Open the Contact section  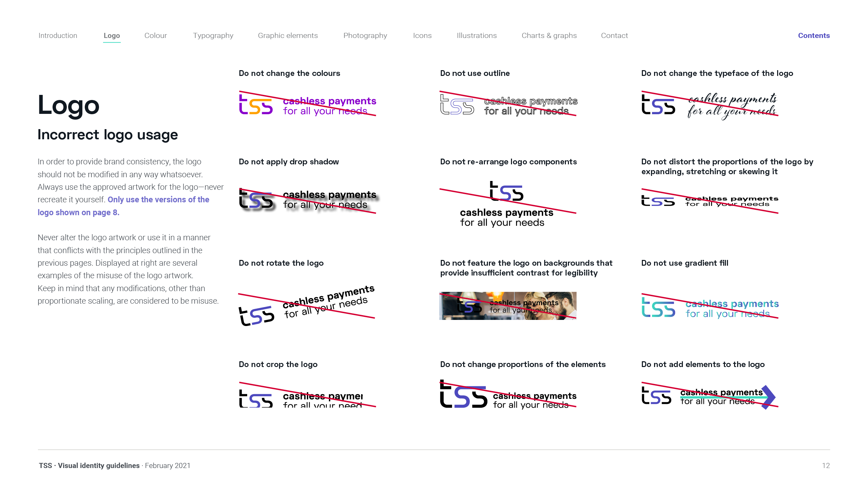click(614, 36)
